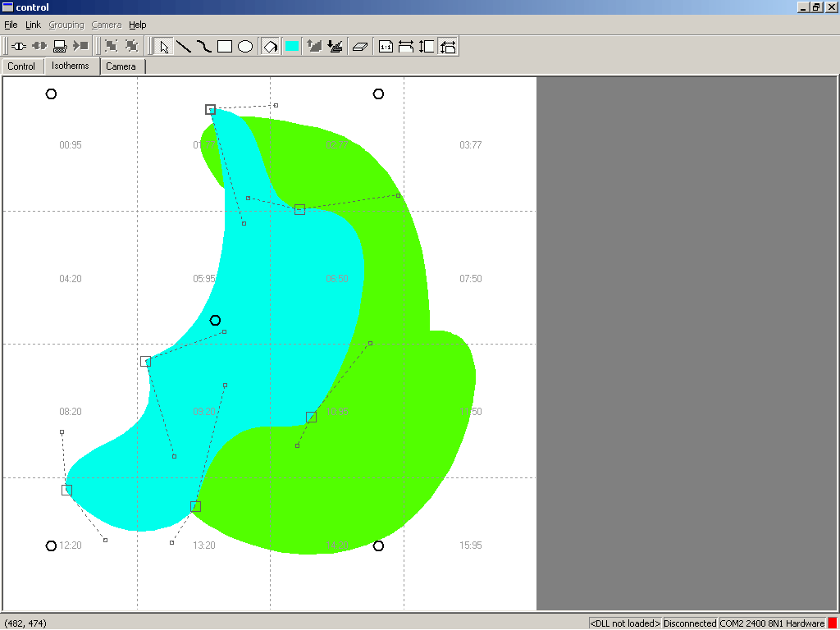Open the Help menu
Screen dimensions: 840x630
137,25
